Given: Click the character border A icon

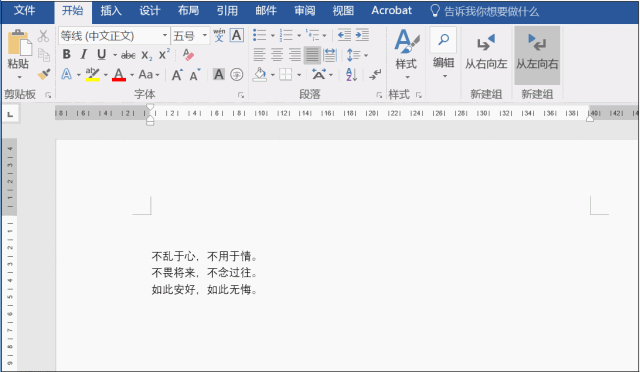Looking at the screenshot, I should coord(237,36).
